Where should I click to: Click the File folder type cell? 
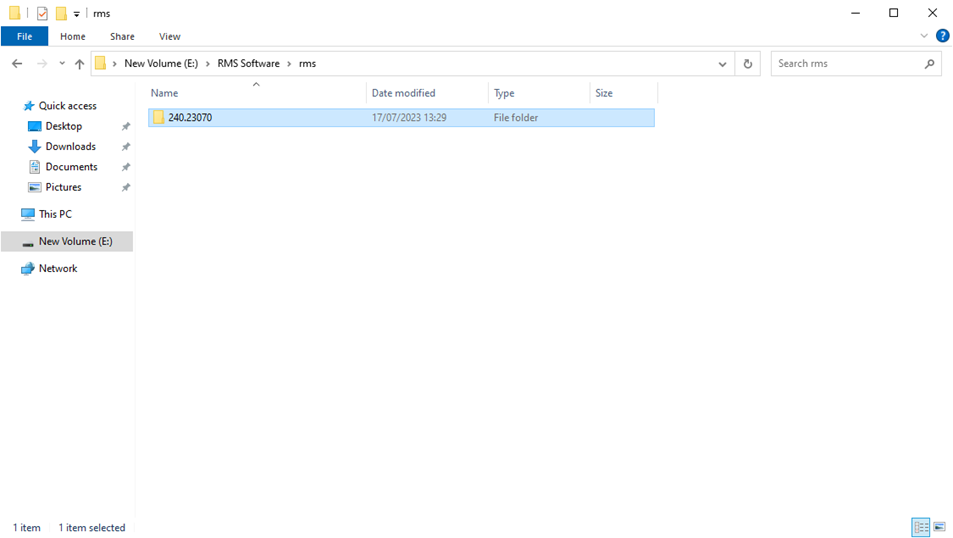click(x=515, y=117)
